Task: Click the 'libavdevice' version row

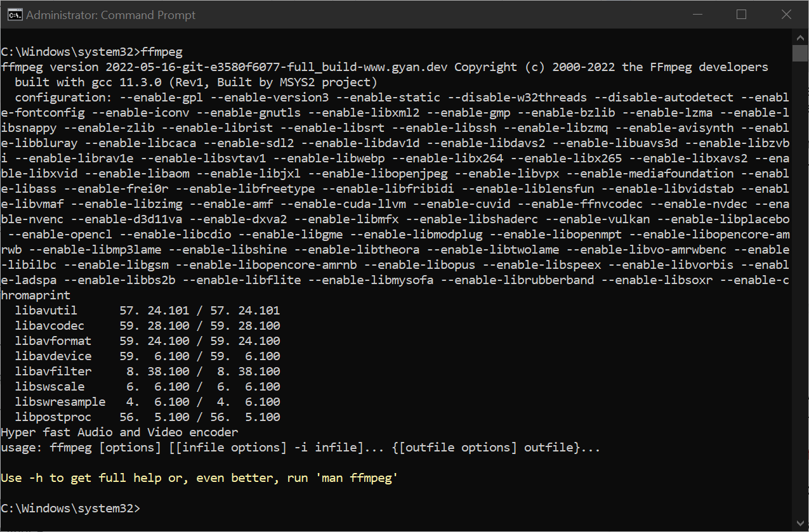Action: [148, 356]
